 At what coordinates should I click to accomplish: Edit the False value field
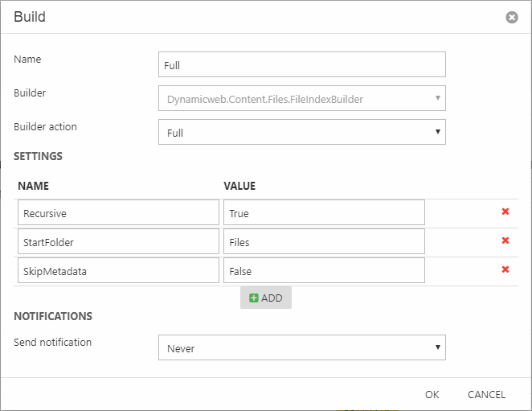[324, 270]
